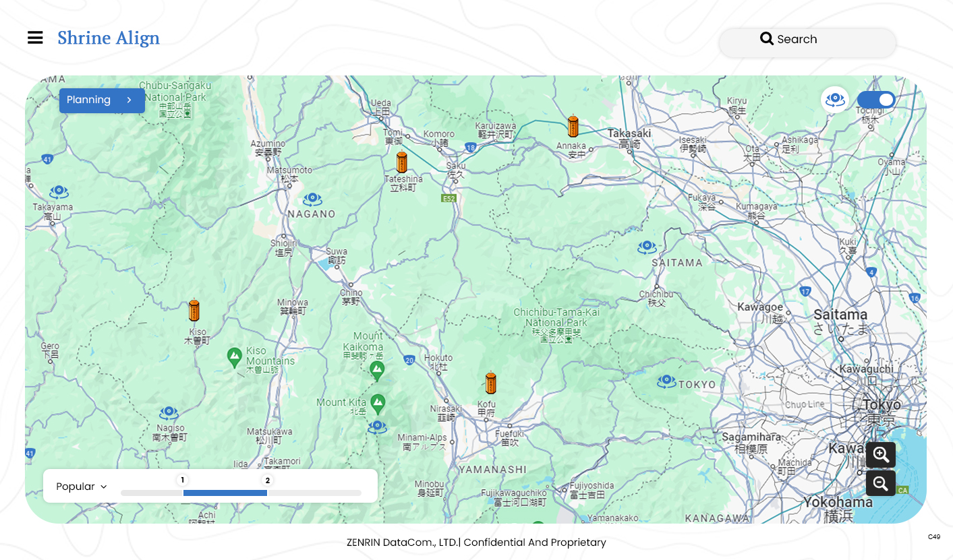Click the eye marker above Takayama
The height and width of the screenshot is (560, 953).
click(59, 192)
